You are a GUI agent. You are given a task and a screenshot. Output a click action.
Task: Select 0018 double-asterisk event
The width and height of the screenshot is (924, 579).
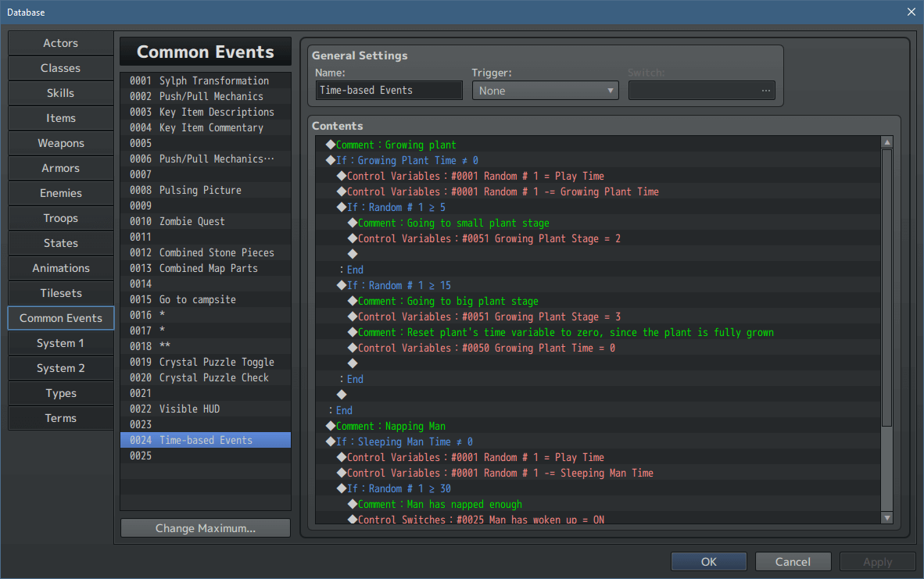click(206, 345)
